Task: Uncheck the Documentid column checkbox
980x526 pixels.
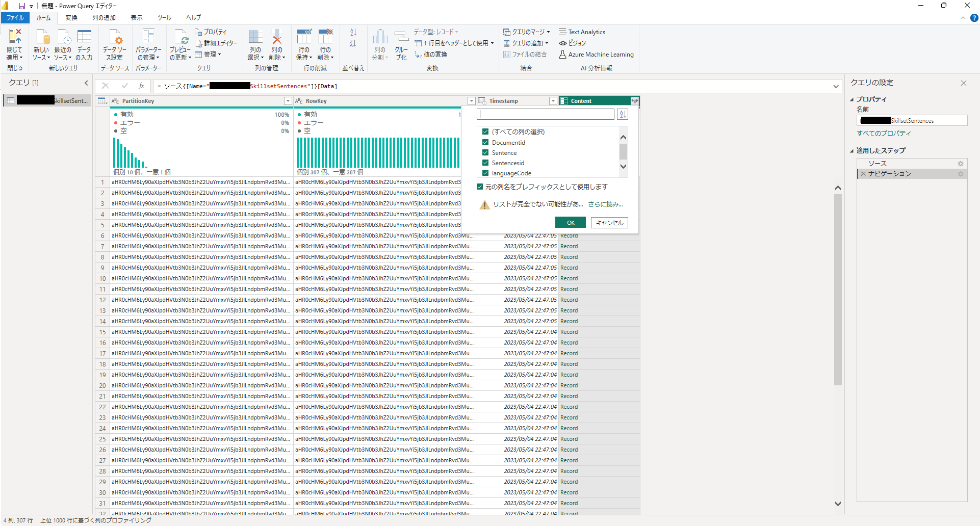Action: coord(485,142)
